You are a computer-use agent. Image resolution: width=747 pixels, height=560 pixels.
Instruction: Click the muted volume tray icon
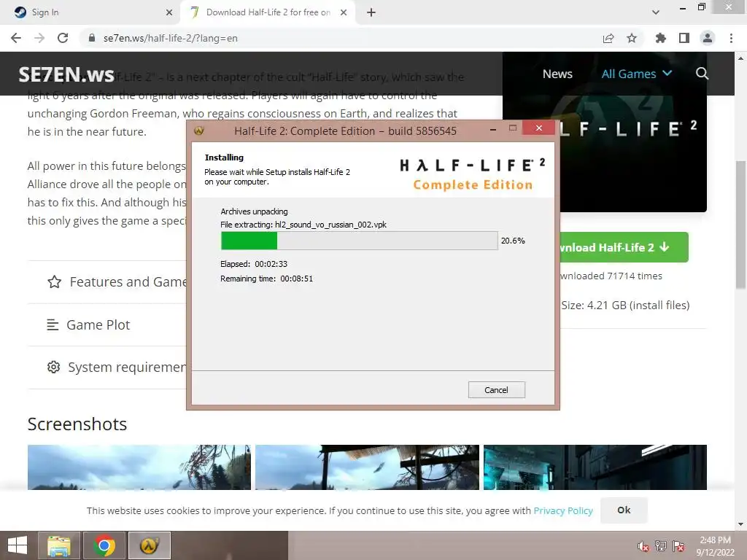pyautogui.click(x=643, y=546)
